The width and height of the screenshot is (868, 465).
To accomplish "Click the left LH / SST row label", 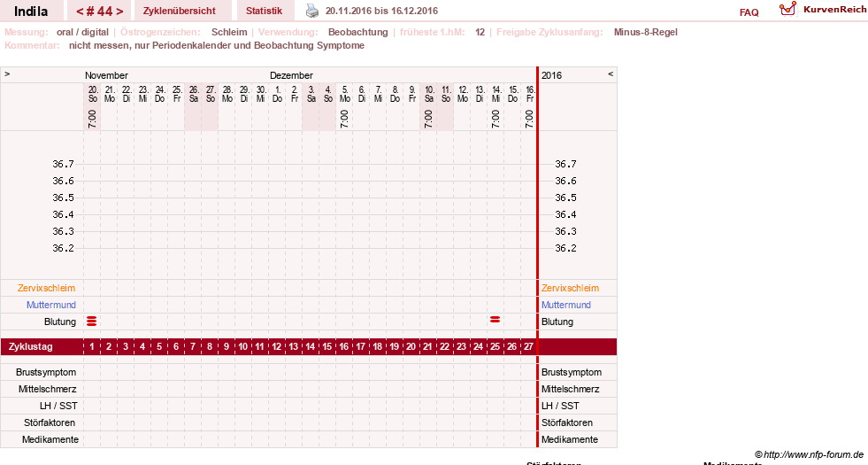I will click(x=58, y=406).
